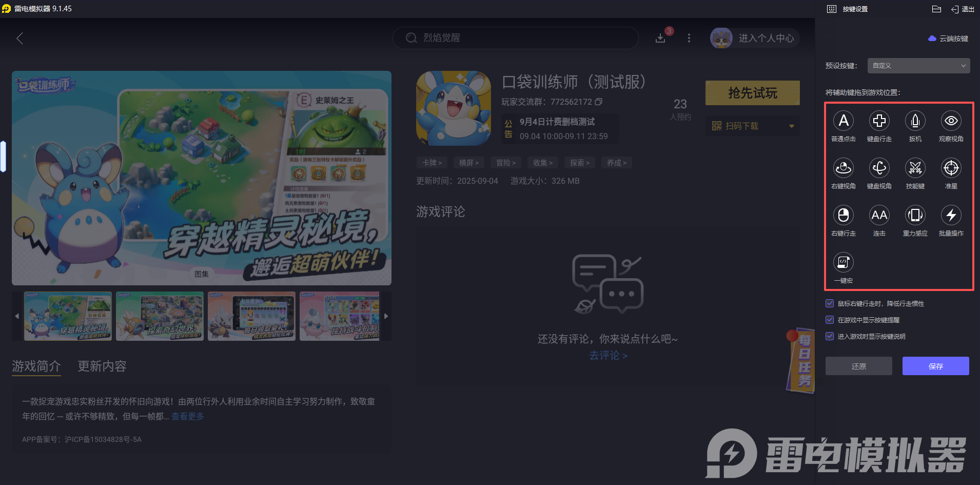The width and height of the screenshot is (980, 485).
Task: Toggle 鼠标右键行走时,降低行走惯性 checkbox
Action: tap(830, 303)
